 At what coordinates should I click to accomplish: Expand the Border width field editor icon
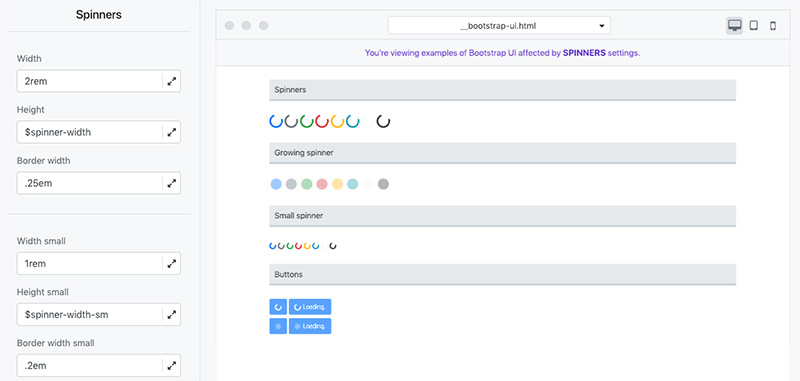coord(172,183)
